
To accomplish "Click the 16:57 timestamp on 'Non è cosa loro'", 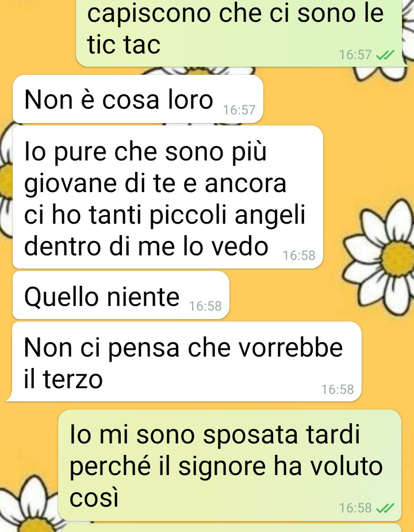I will tap(239, 110).
